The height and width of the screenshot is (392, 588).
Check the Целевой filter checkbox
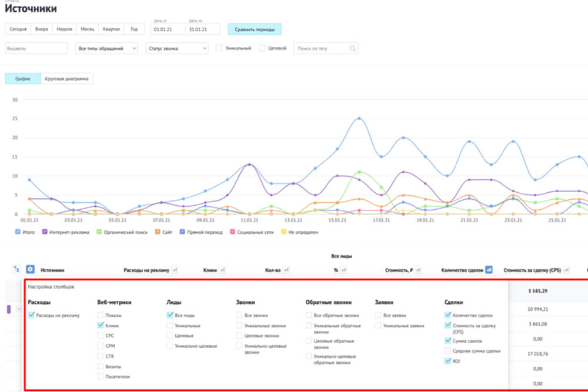(x=262, y=48)
